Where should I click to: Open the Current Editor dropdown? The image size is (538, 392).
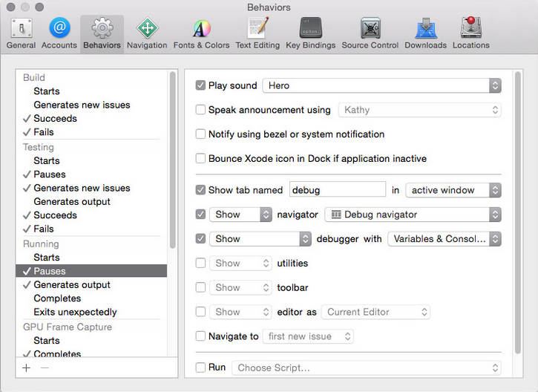click(375, 312)
